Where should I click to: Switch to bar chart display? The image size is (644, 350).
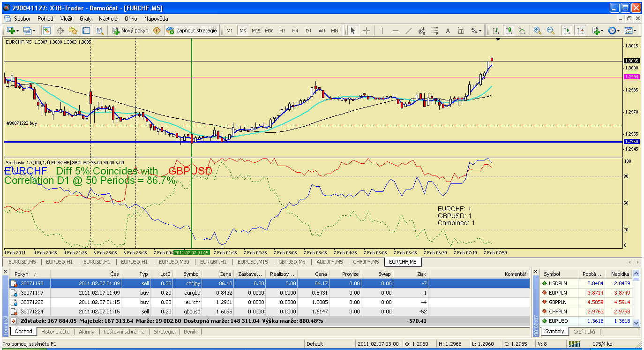point(496,30)
